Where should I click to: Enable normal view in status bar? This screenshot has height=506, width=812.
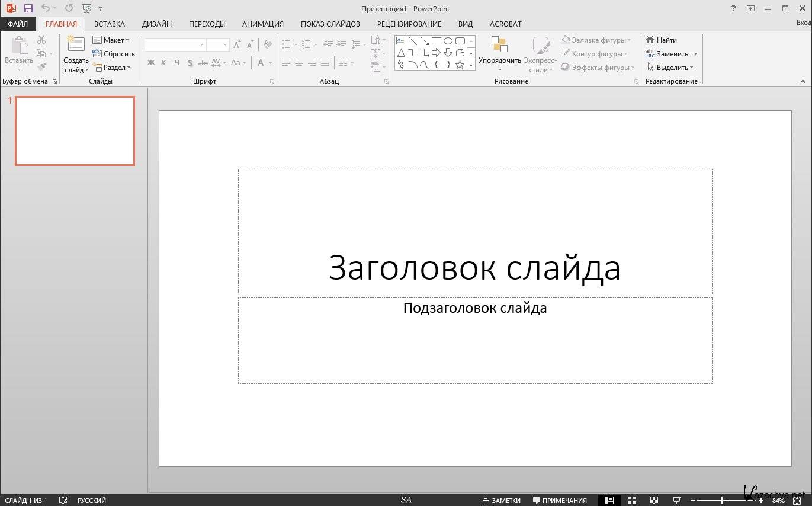pos(609,501)
